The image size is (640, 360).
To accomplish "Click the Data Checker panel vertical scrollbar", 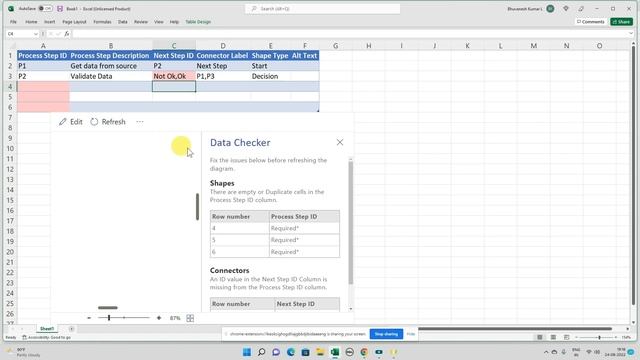I will tap(351, 222).
